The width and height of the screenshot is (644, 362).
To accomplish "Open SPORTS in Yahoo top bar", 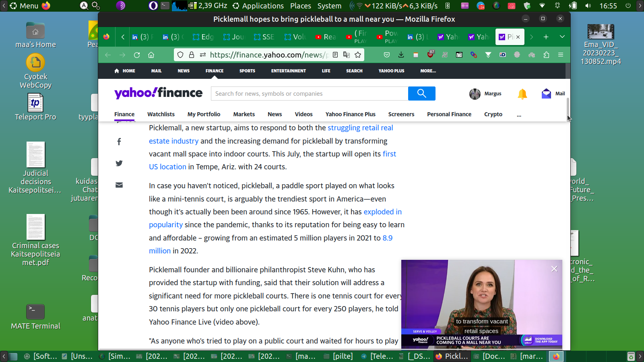I will [x=248, y=71].
